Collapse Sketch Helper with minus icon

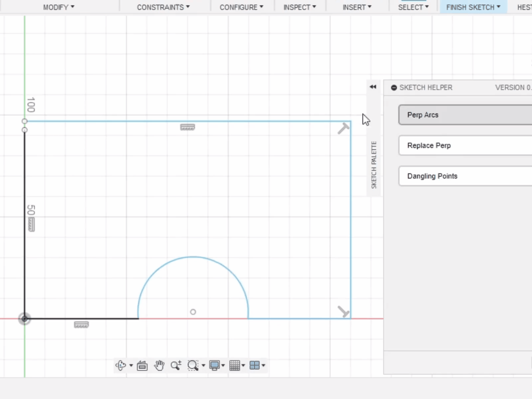click(394, 88)
